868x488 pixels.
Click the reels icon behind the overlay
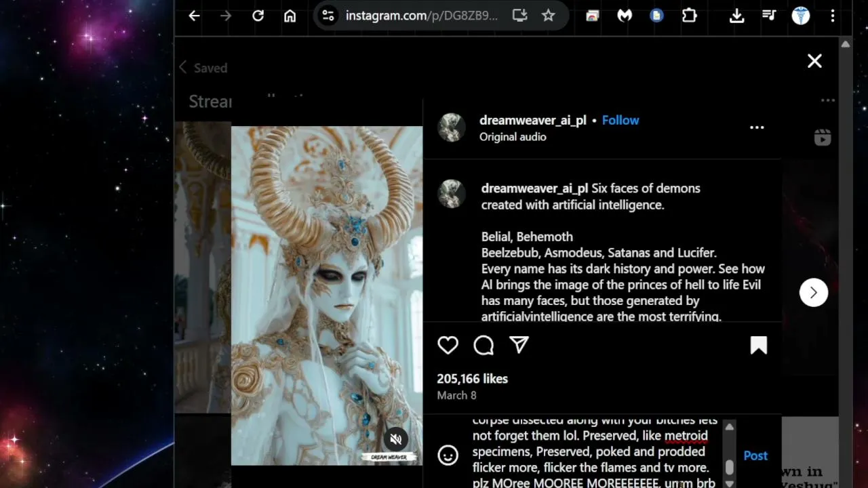click(823, 138)
